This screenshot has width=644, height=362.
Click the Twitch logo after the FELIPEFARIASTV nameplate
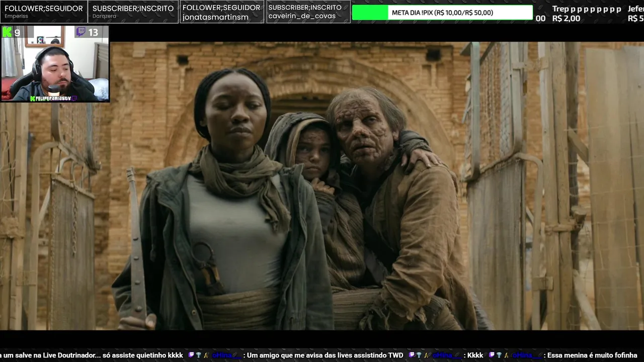click(x=74, y=99)
